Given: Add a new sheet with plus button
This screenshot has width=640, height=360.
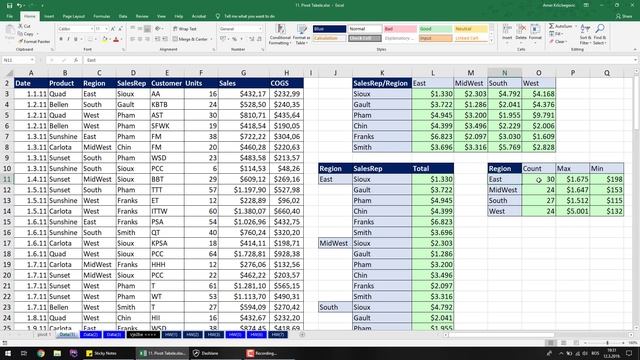Looking at the screenshot, I should (x=302, y=334).
